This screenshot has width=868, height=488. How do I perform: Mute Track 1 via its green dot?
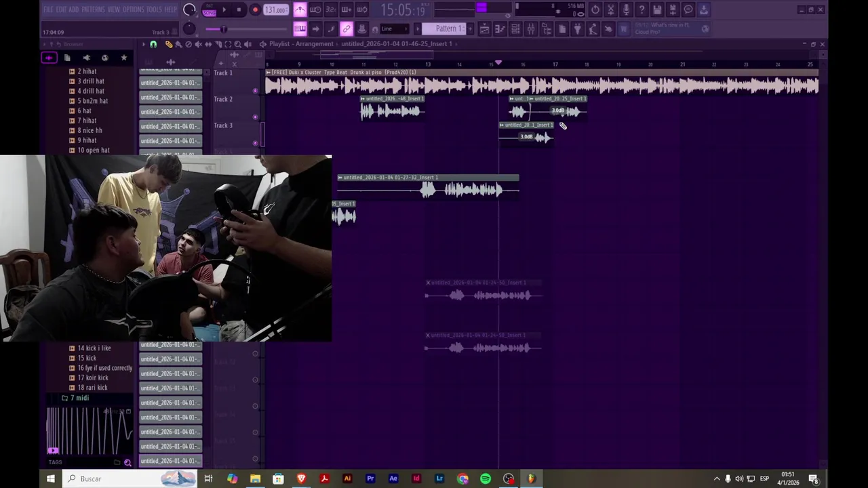click(x=256, y=91)
